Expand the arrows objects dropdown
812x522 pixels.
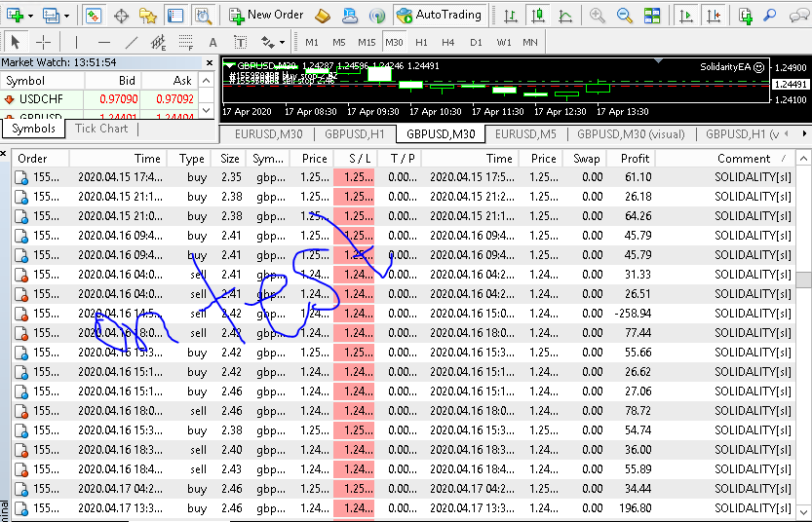tap(282, 43)
